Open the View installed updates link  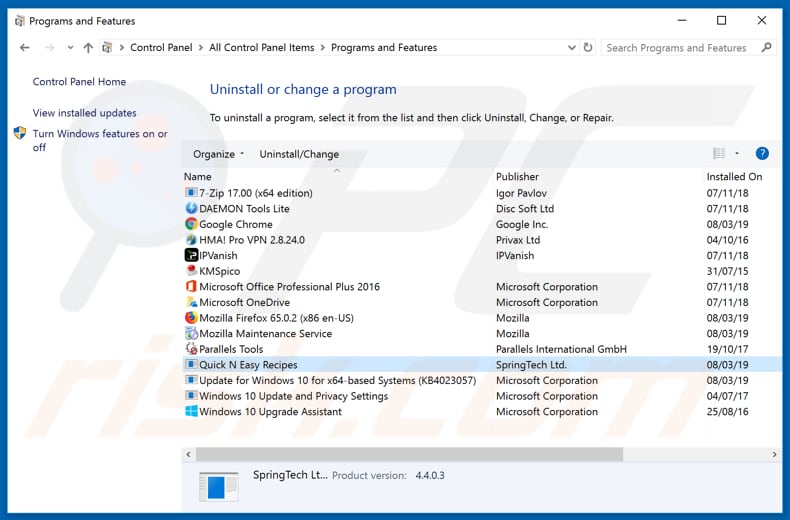84,113
